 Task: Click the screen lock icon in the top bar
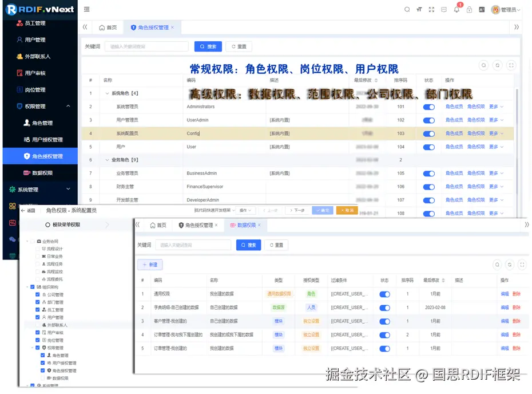coord(469,10)
